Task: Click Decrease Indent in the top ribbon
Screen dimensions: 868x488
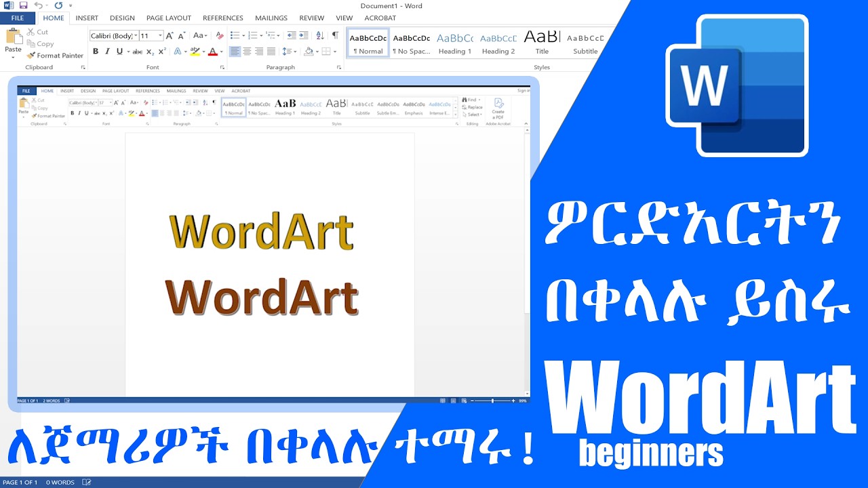Action: [292, 35]
